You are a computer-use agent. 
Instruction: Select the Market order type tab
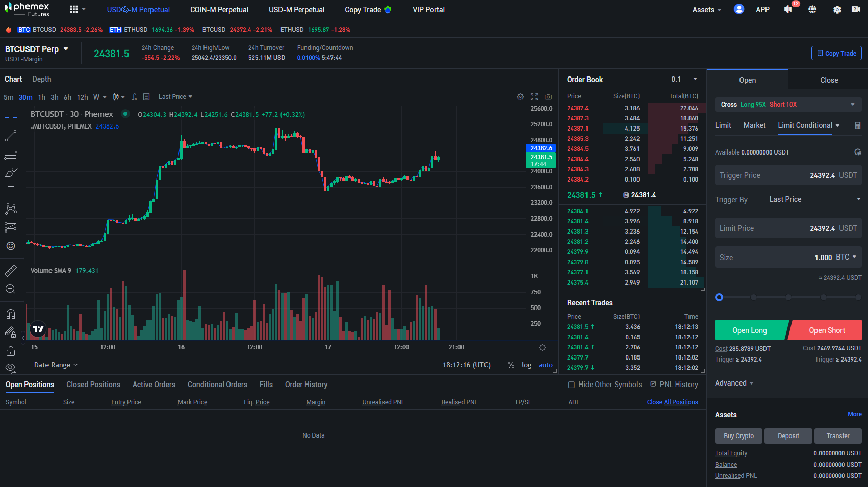[x=754, y=125]
